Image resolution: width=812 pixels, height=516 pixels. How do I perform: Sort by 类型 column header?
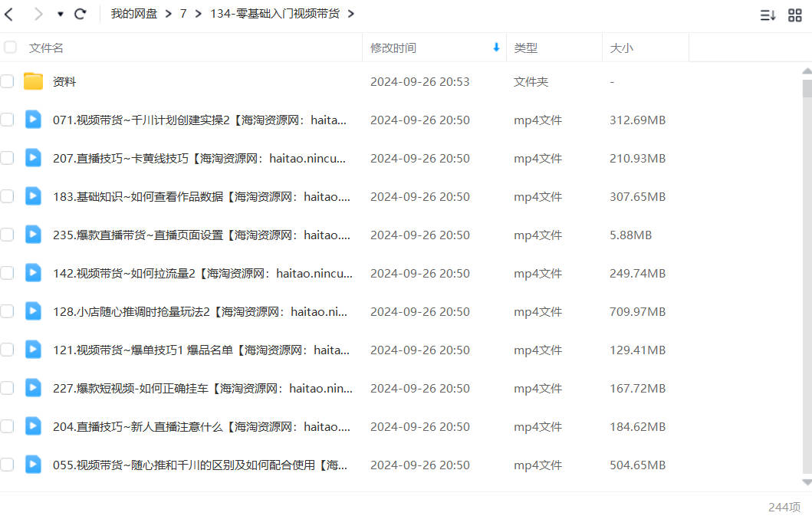[526, 48]
